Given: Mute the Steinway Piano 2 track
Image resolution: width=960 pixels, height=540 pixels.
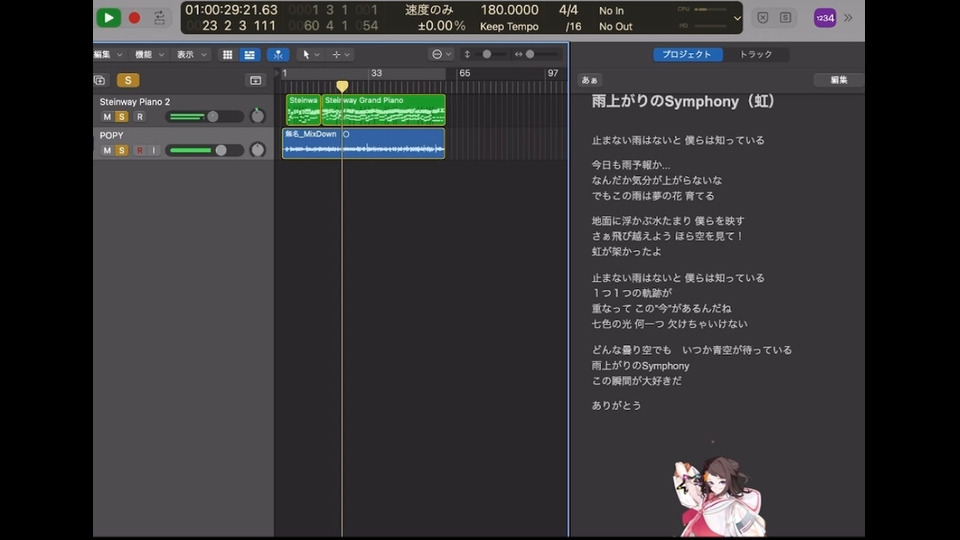Looking at the screenshot, I should [x=107, y=116].
